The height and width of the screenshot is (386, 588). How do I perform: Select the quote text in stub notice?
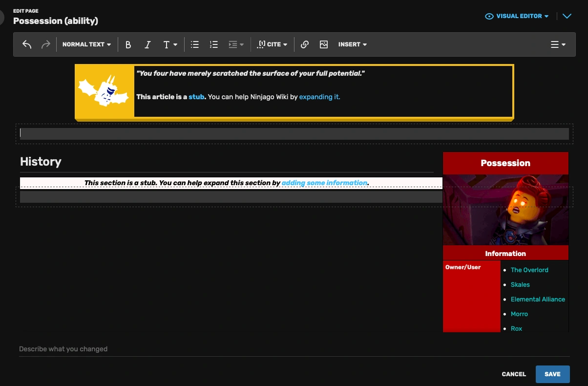point(251,73)
